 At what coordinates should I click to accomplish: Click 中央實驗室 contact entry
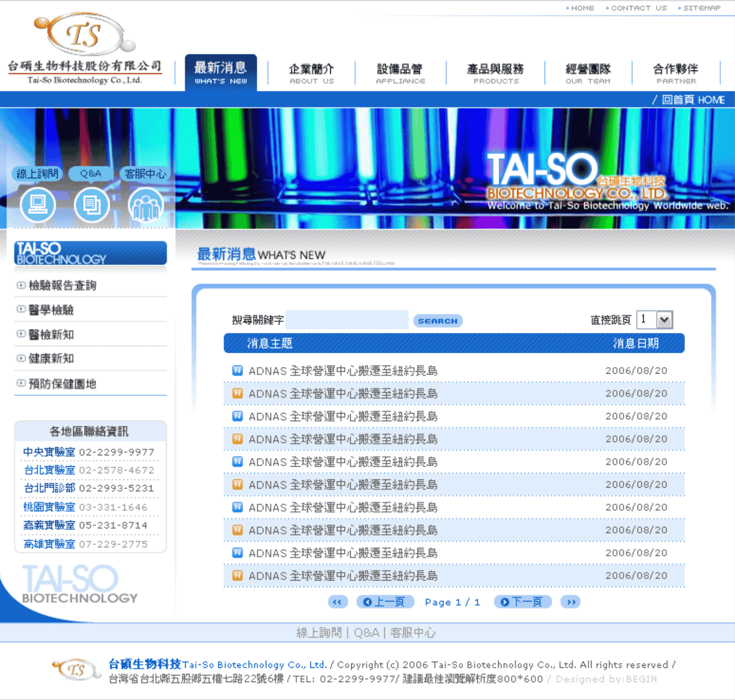89,452
